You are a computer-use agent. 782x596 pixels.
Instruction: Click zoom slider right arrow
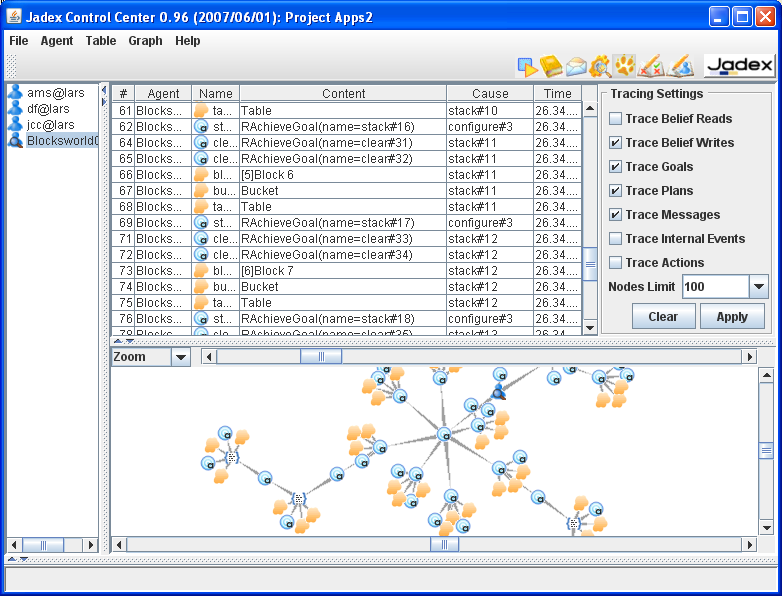pyautogui.click(x=749, y=357)
